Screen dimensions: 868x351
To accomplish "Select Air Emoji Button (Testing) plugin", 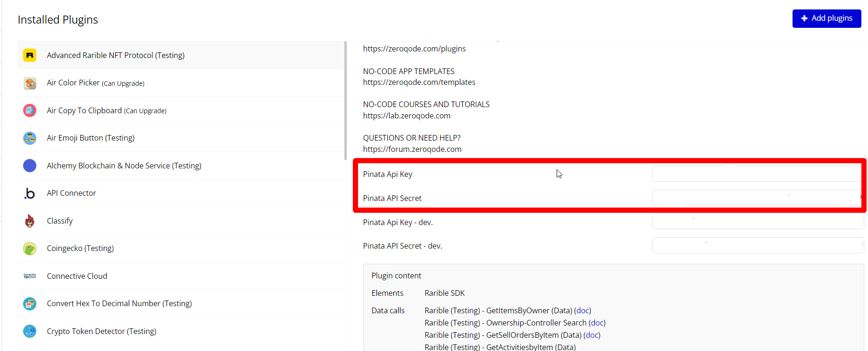I will [x=181, y=138].
